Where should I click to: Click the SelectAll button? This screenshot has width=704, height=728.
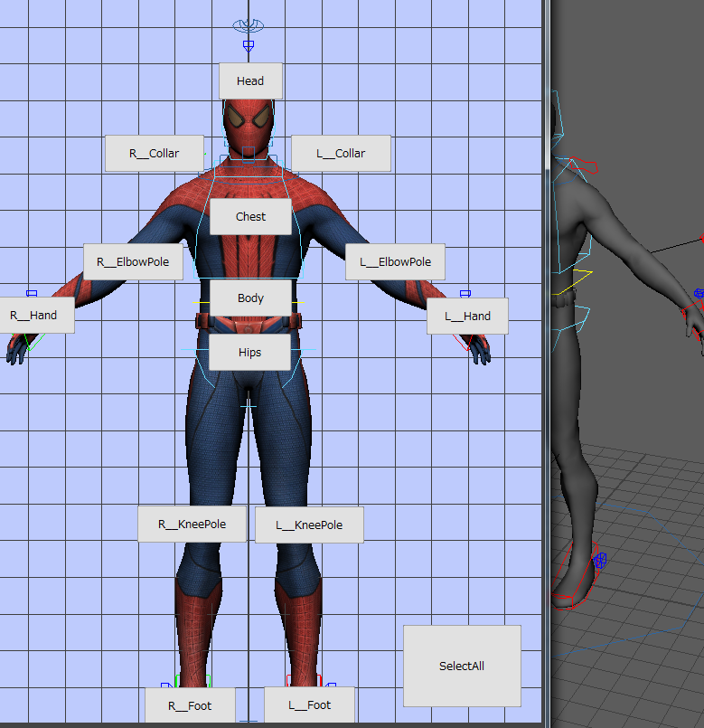click(462, 666)
